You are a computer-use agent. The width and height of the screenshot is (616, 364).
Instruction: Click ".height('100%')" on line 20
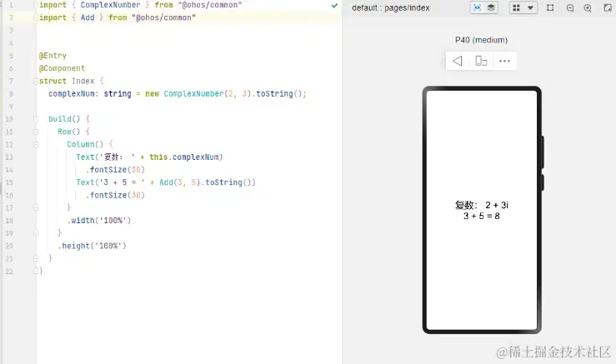(92, 246)
